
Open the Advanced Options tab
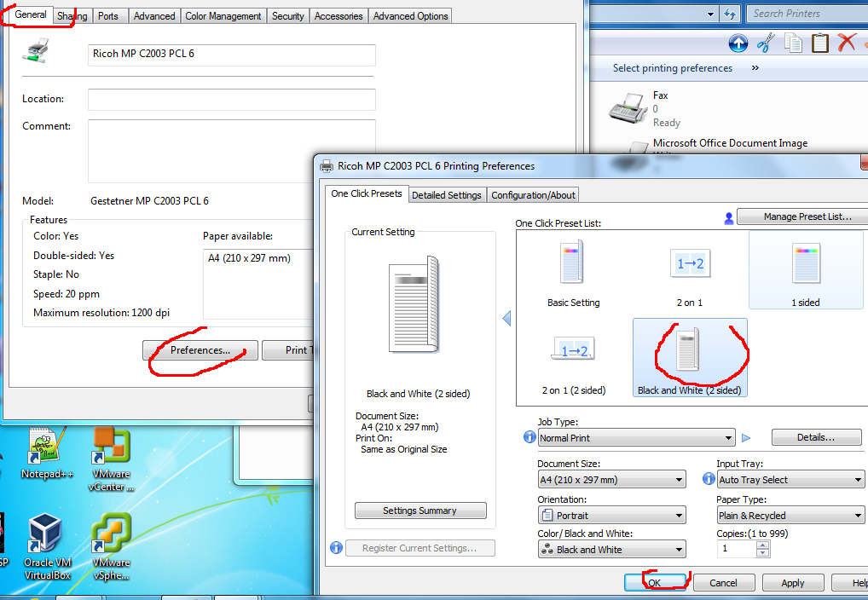pos(411,16)
